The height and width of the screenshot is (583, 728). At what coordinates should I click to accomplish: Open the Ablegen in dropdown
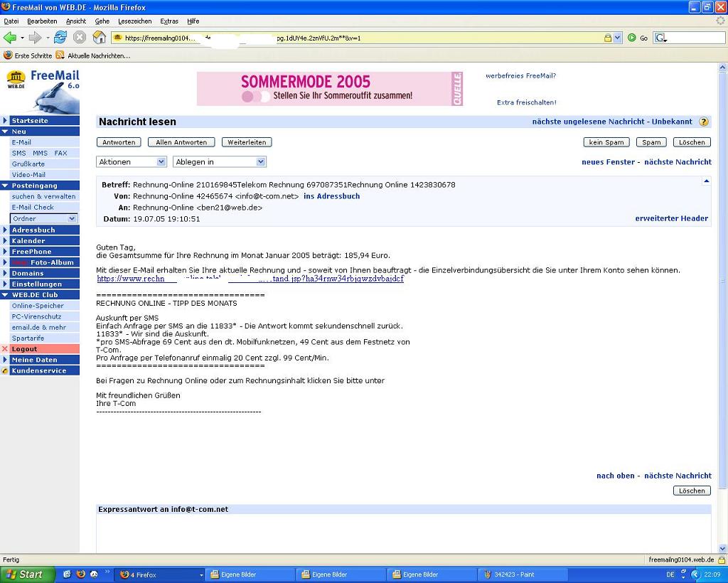pos(220,161)
